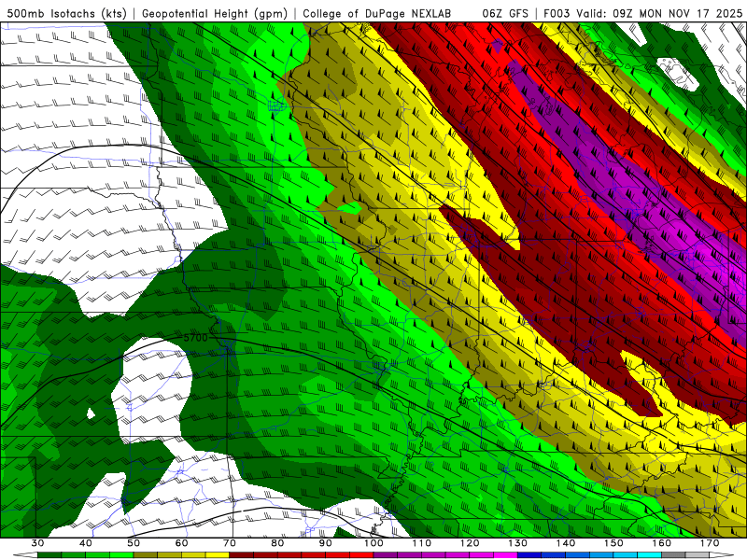Click the 110 knot legend number
The width and height of the screenshot is (747, 560).
[x=422, y=543]
